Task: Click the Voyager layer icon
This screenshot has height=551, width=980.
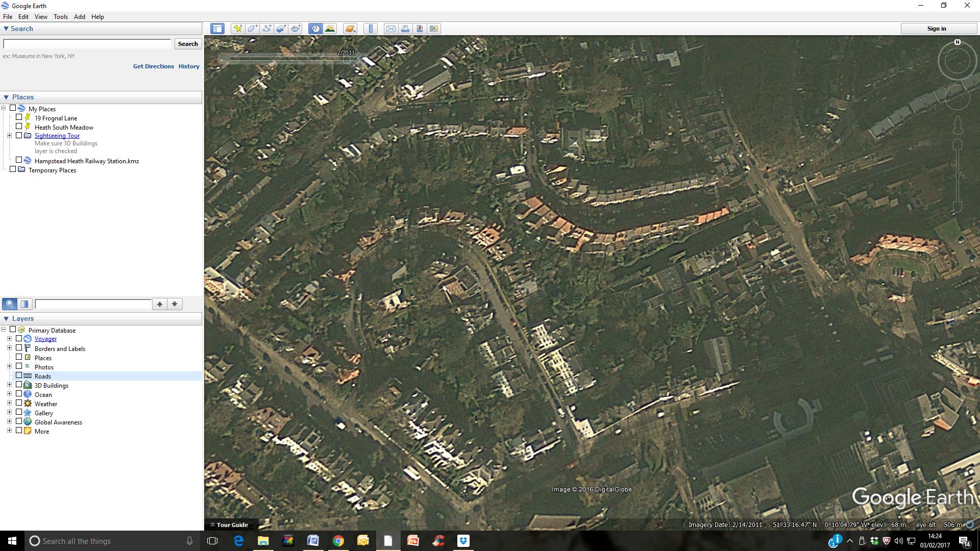Action: click(28, 339)
